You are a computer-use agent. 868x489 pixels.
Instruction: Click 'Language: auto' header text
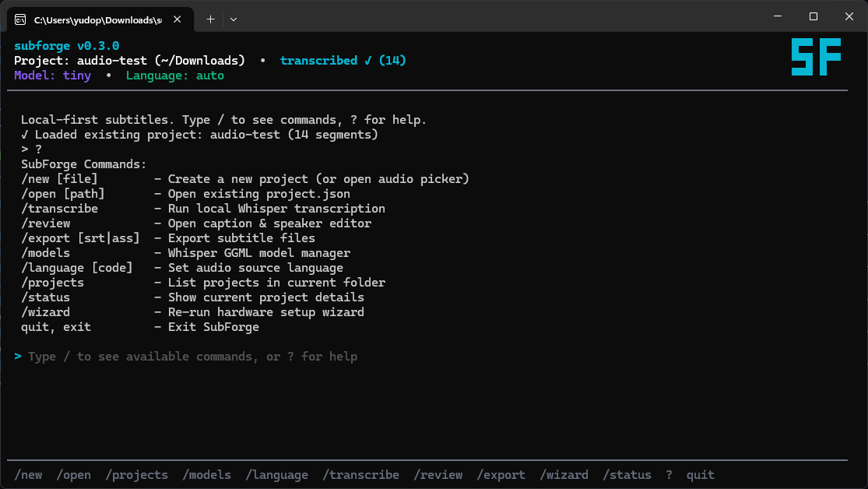click(175, 76)
